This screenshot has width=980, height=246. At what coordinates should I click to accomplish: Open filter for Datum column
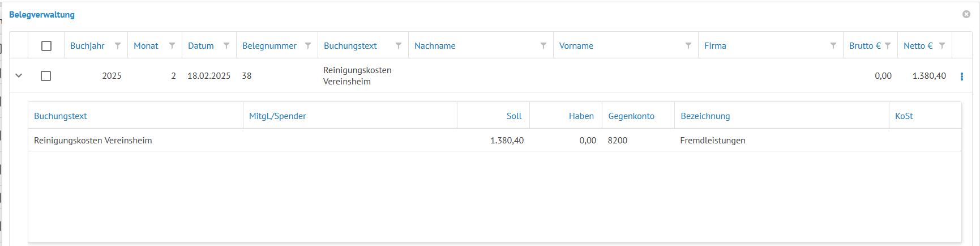[x=226, y=46]
